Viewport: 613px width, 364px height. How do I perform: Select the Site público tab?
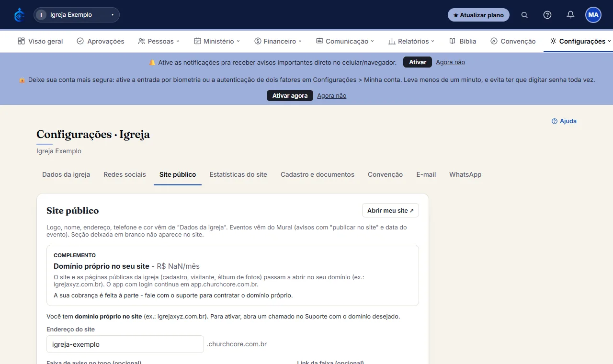(x=178, y=174)
